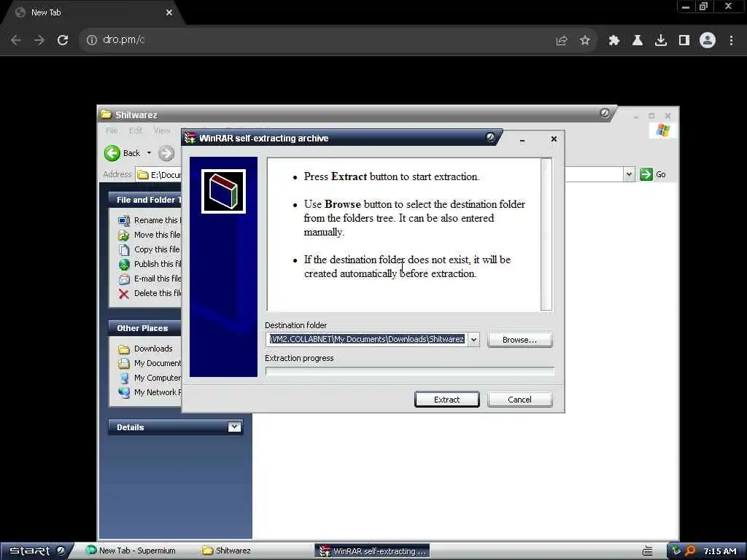The width and height of the screenshot is (747, 560).
Task: Click the Windows flag logo in explorer
Action: [662, 130]
